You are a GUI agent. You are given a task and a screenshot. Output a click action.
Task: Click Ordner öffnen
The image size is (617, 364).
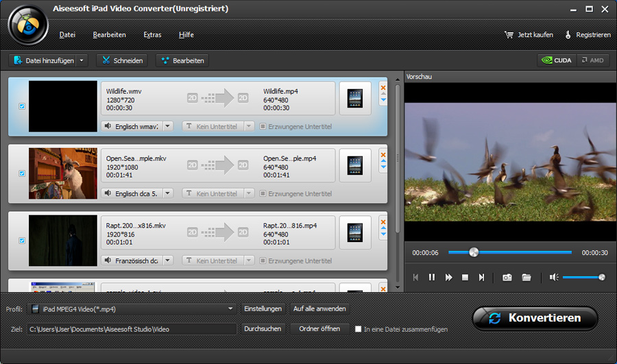coord(319,329)
